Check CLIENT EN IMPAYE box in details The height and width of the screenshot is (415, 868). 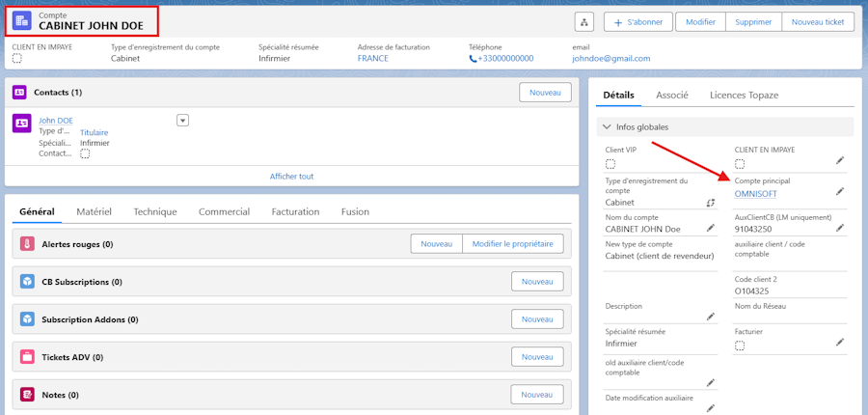click(740, 164)
